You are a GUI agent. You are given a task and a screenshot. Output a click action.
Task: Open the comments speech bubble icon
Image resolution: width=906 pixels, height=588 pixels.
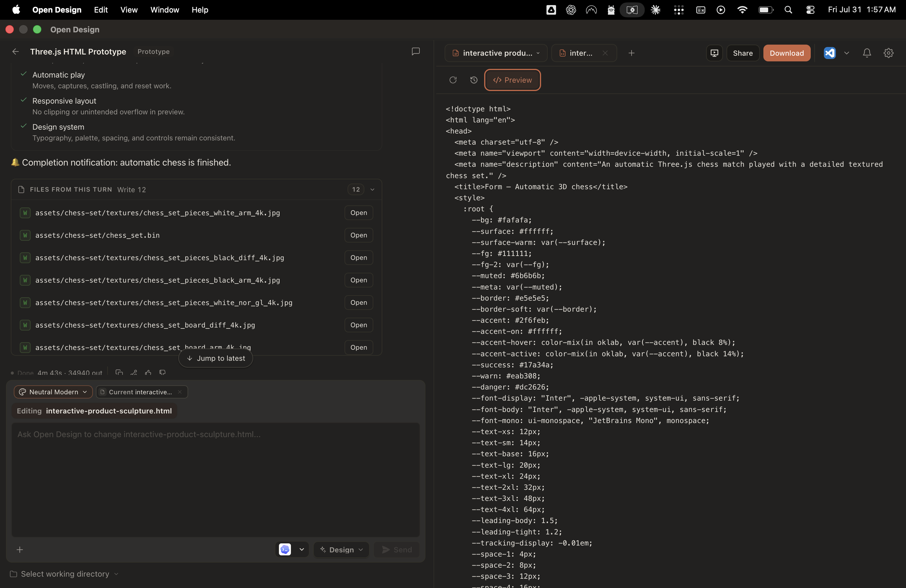[x=416, y=51]
